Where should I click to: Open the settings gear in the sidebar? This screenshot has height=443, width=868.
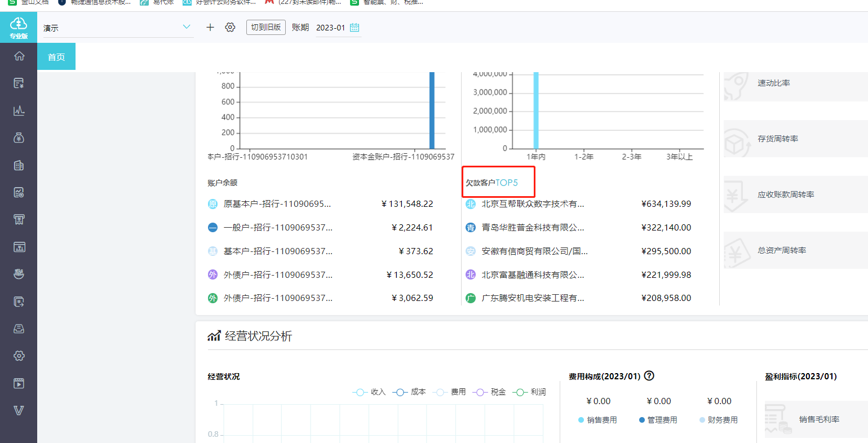point(19,356)
